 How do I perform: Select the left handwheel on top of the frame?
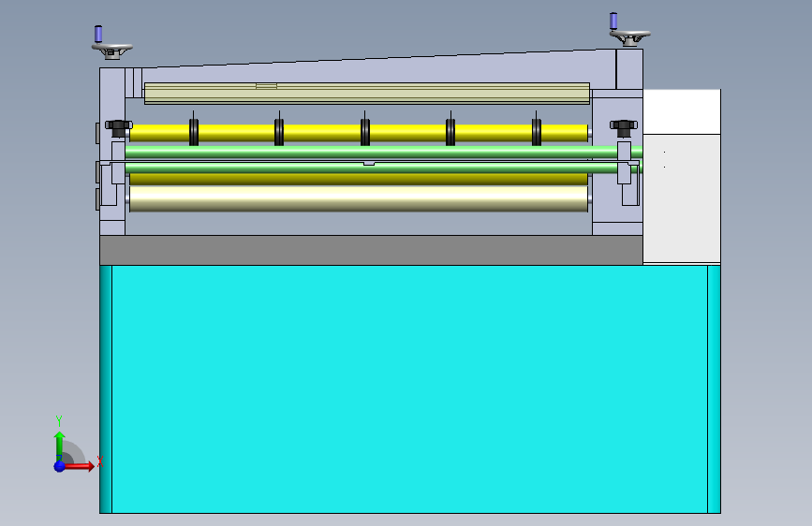point(111,51)
